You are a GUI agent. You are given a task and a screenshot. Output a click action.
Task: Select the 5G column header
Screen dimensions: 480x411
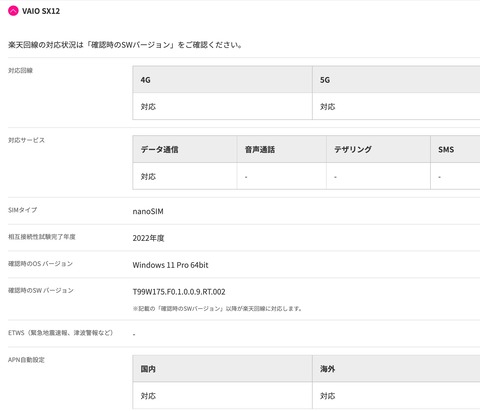coord(396,80)
